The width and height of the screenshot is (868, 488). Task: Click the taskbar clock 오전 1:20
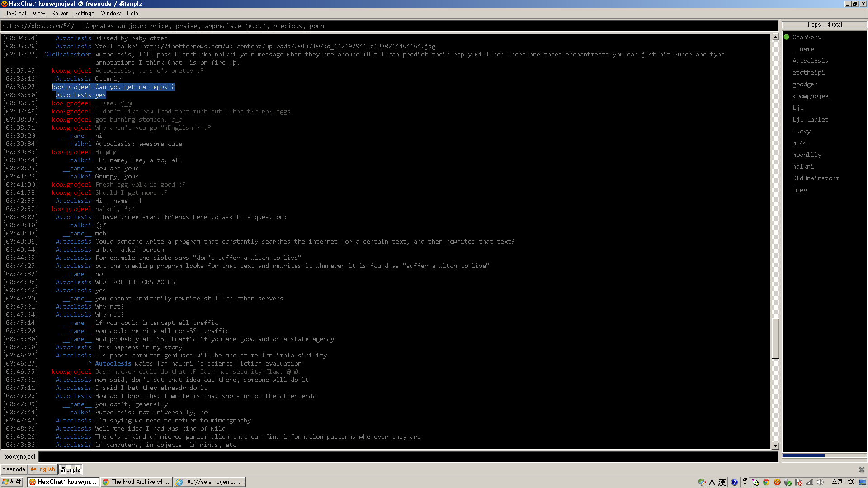(x=843, y=482)
